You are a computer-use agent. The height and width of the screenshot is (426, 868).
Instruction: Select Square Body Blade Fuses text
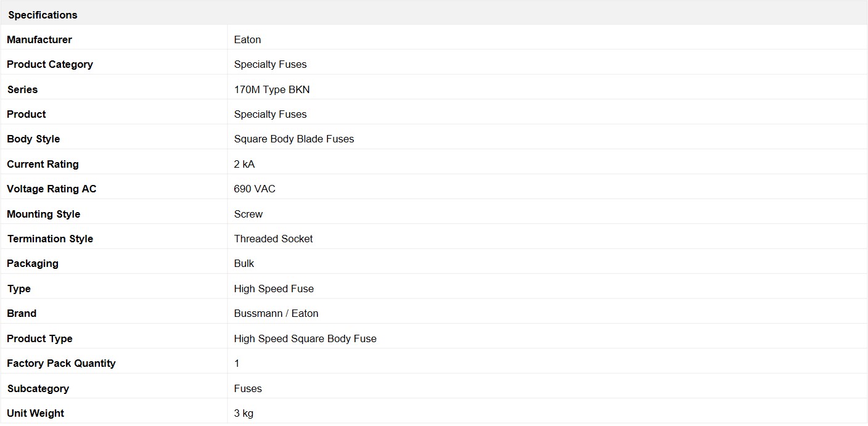[x=294, y=139]
